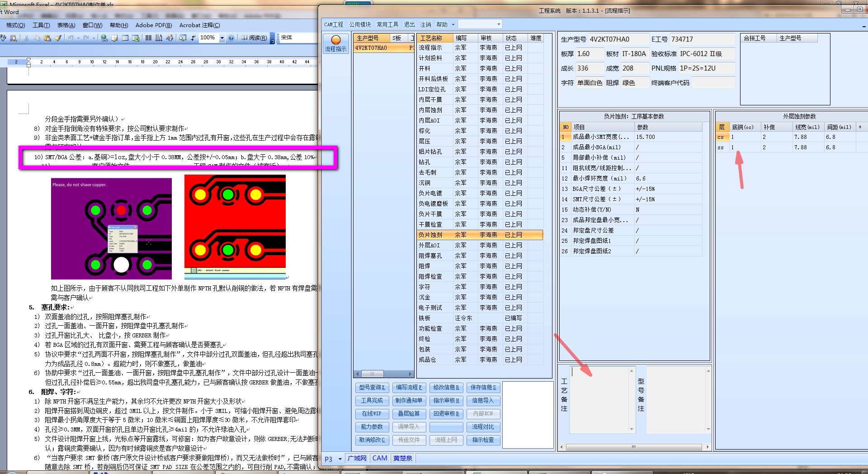Click the Word Help question mark icon
This screenshot has height=474, width=868.
click(231, 38)
